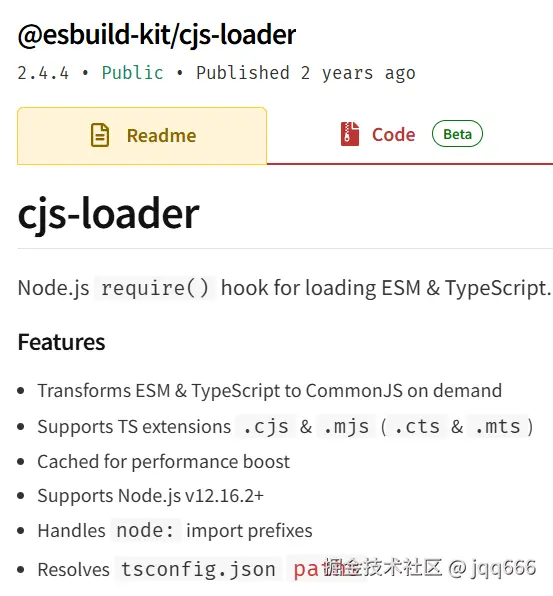Click the @esbuild-kit/cjs-loader package title
The height and width of the screenshot is (596, 553).
(x=157, y=35)
